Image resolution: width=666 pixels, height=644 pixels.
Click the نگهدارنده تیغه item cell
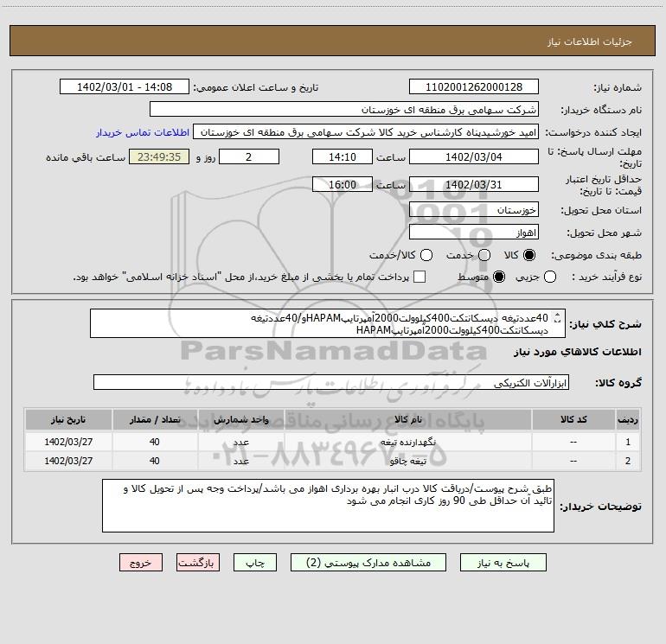pos(407,442)
